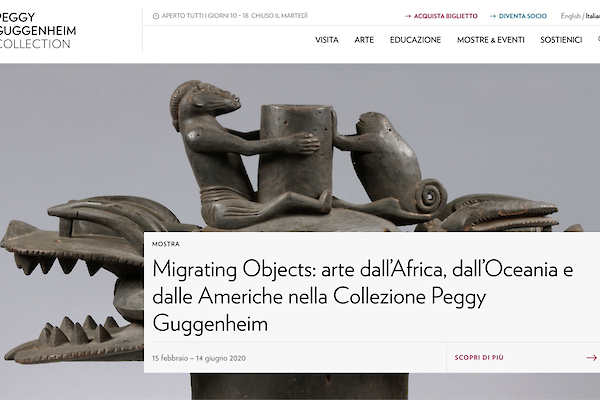
Task: Click the search icon at the navigation's right edge
Action: coord(598,39)
